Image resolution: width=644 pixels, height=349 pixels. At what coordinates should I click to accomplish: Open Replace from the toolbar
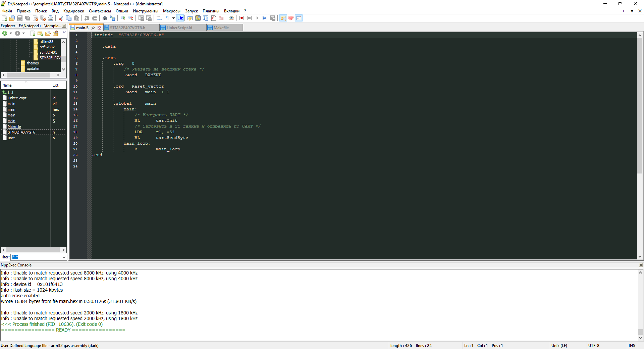pos(113,18)
